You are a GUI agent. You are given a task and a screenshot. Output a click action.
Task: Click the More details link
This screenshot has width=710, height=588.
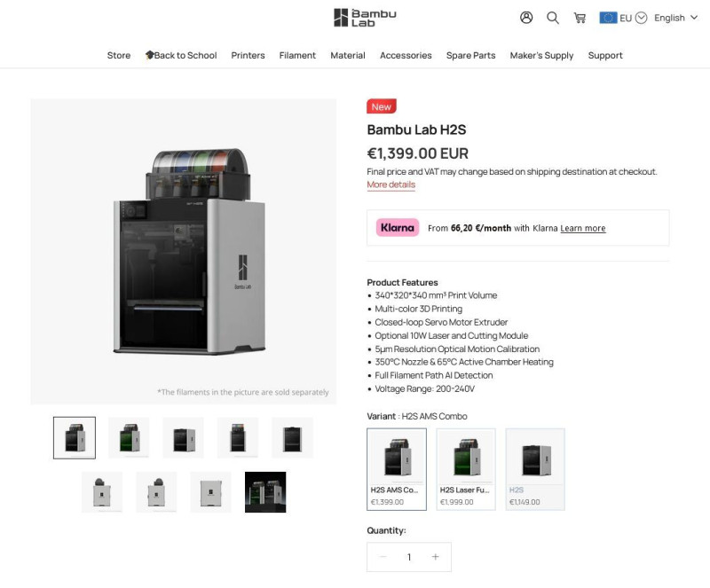[x=391, y=184]
